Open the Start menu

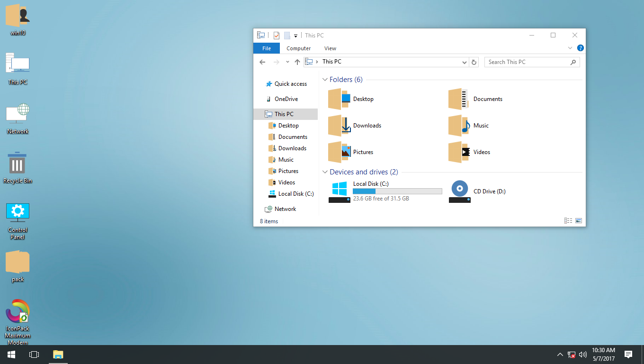(11, 354)
